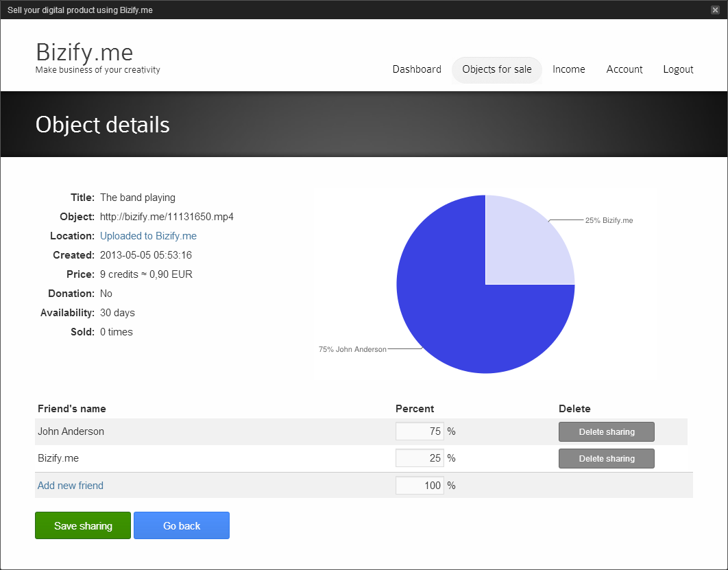
Task: Click Add new friend link
Action: [71, 486]
